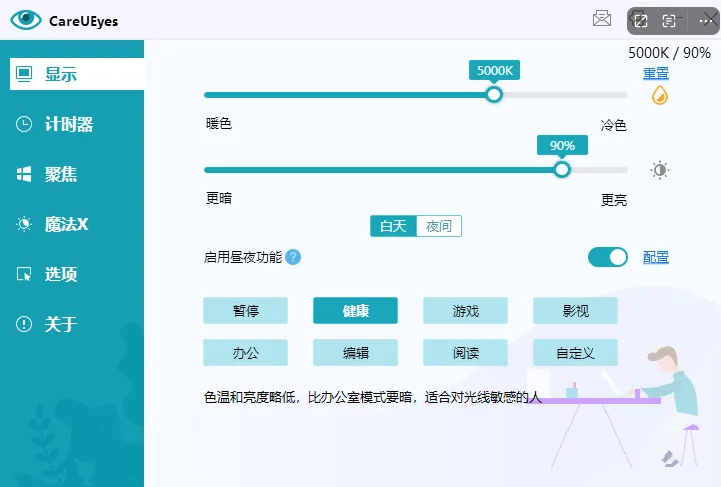721x487 pixels.
Task: Click the 更亮 brighter label
Action: [x=614, y=200]
